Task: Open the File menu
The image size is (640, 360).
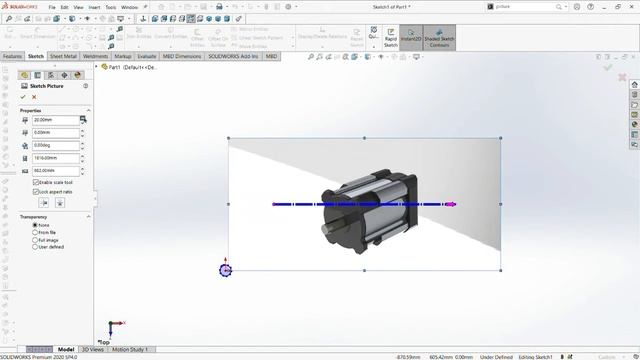Action: (x=52, y=7)
